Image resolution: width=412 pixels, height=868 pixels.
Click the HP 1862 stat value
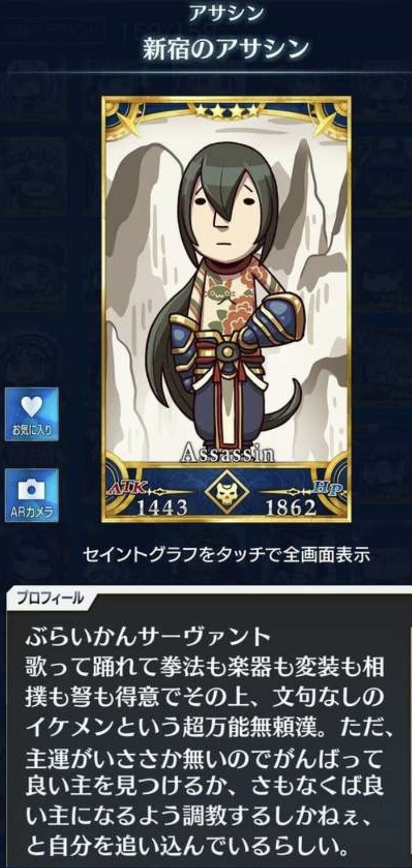[291, 507]
